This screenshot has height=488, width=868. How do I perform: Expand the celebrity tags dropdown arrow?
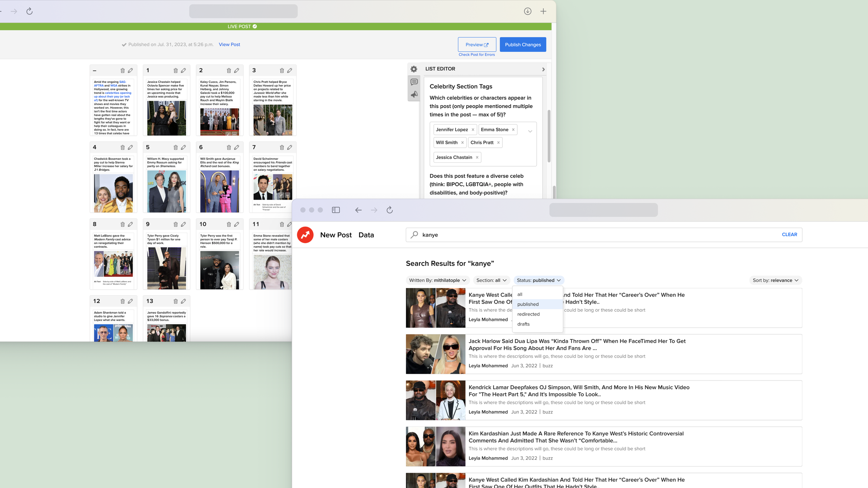coord(530,131)
